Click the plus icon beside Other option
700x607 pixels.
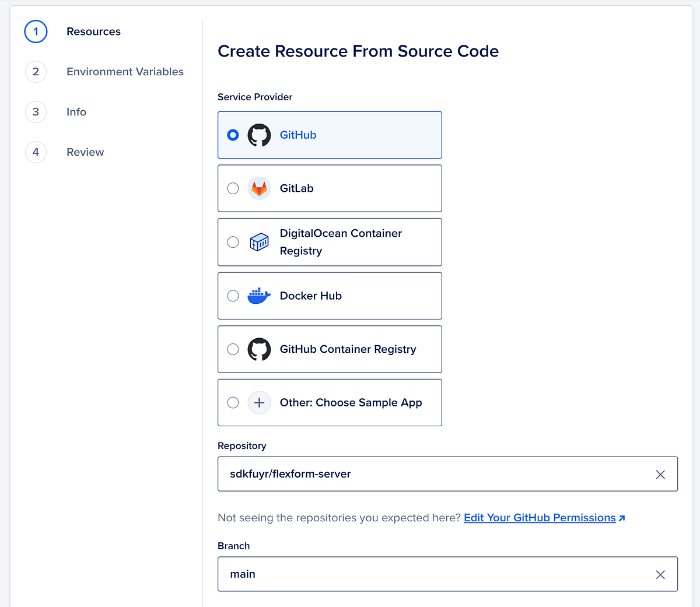click(x=259, y=402)
